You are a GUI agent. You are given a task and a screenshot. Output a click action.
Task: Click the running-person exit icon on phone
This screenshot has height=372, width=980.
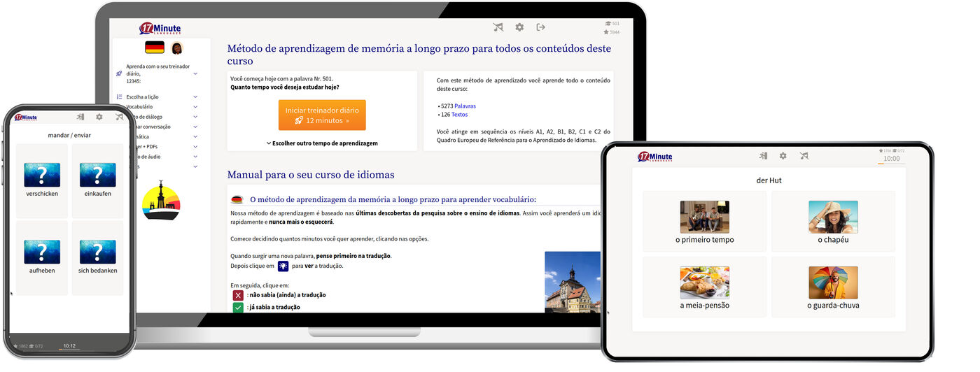(x=80, y=117)
